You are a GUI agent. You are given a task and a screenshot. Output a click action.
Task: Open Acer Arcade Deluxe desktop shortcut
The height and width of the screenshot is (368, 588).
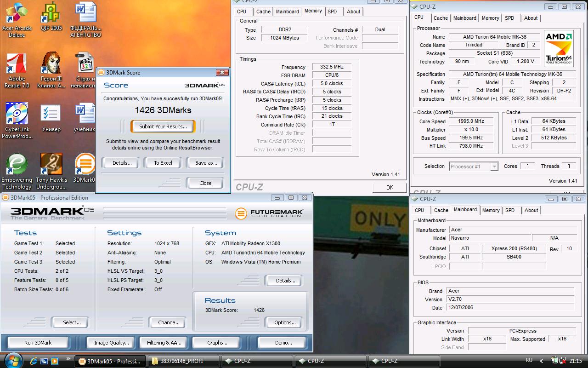pyautogui.click(x=17, y=20)
